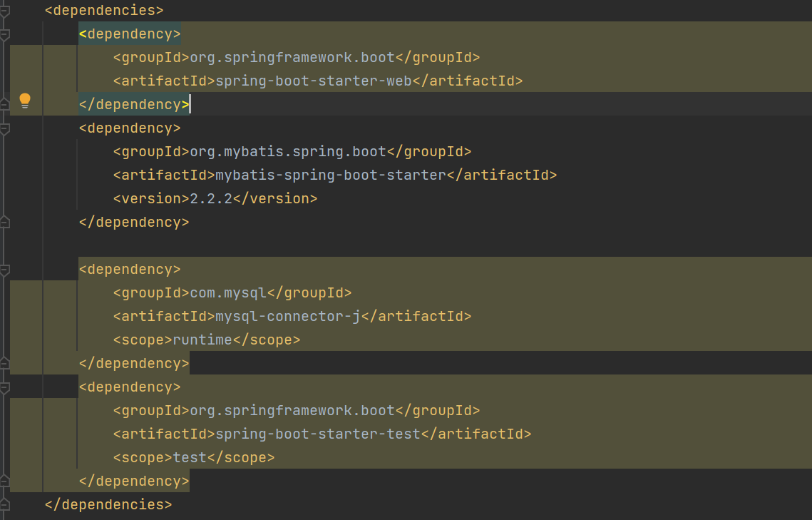
Task: Click the test scope value
Action: click(190, 457)
